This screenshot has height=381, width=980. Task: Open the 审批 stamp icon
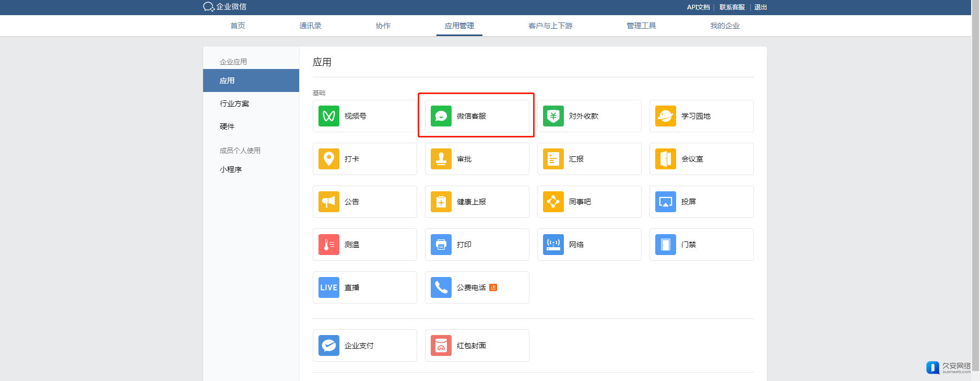tap(441, 159)
